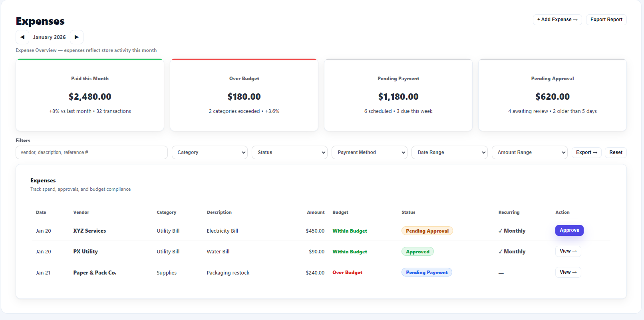Click the Description column header
This screenshot has height=320, width=644.
tap(219, 212)
